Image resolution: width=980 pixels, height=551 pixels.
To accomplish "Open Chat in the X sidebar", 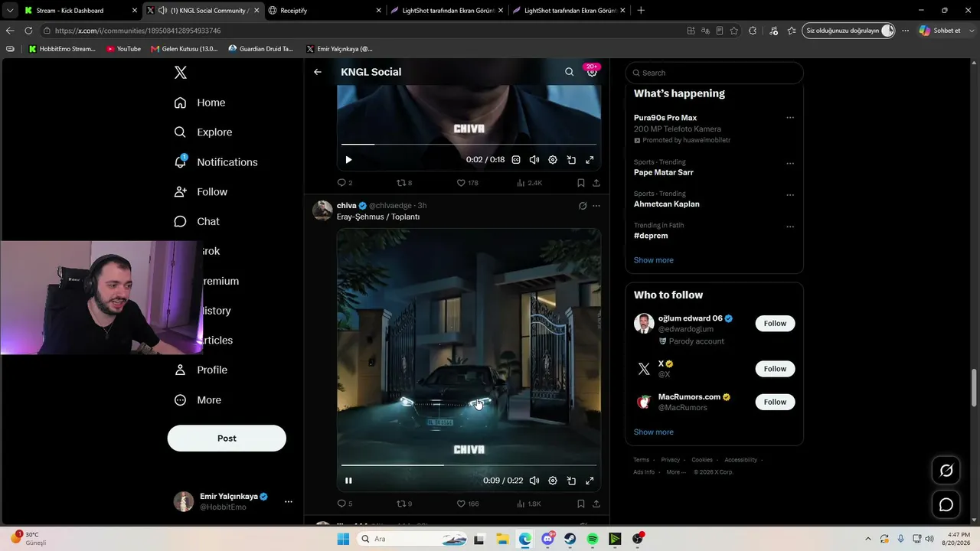I will 197,222.
